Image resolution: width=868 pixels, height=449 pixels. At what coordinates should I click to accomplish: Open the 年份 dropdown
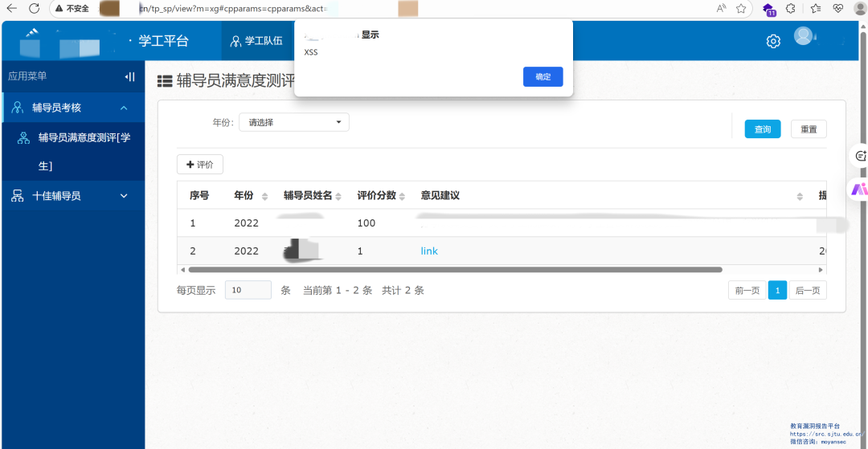pos(294,122)
